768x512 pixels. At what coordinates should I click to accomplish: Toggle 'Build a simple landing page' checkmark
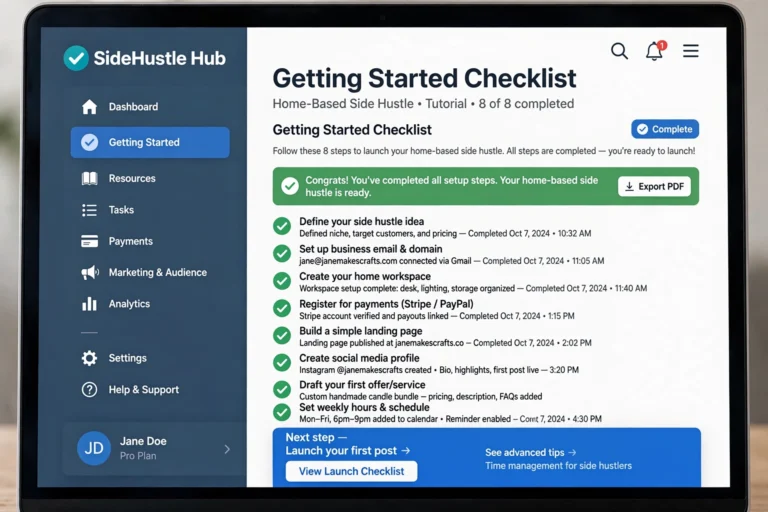coord(282,336)
